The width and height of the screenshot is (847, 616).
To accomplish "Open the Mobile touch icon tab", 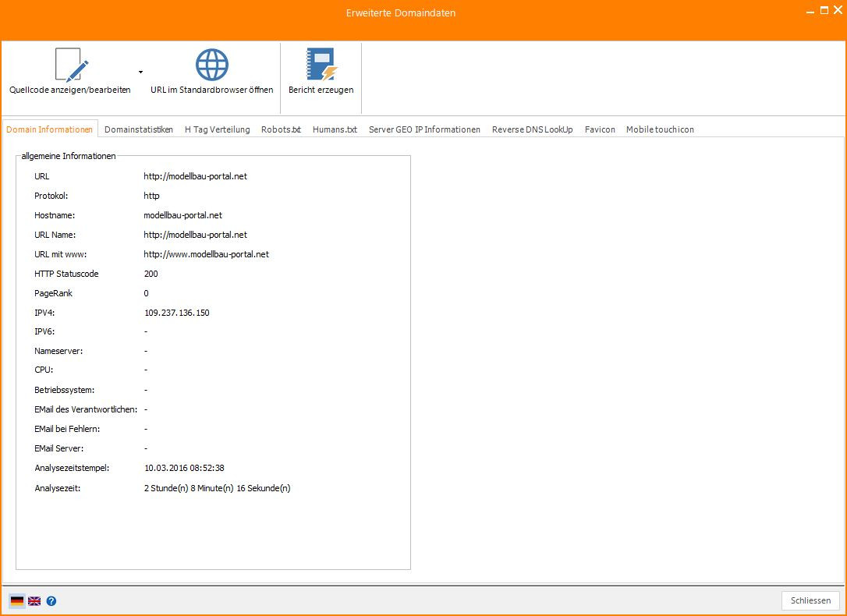I will click(660, 129).
